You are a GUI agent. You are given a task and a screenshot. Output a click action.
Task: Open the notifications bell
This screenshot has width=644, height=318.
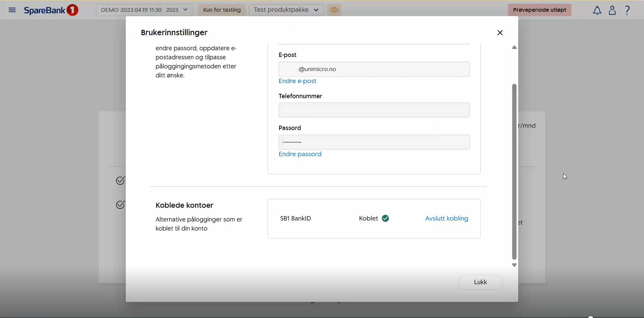point(597,10)
